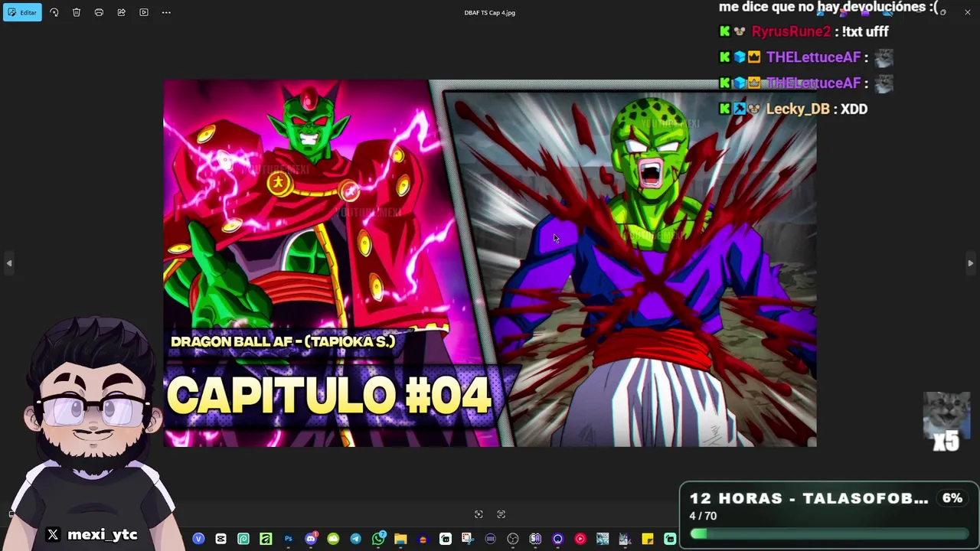
Task: Open File Explorer from the taskbar
Action: click(x=400, y=539)
